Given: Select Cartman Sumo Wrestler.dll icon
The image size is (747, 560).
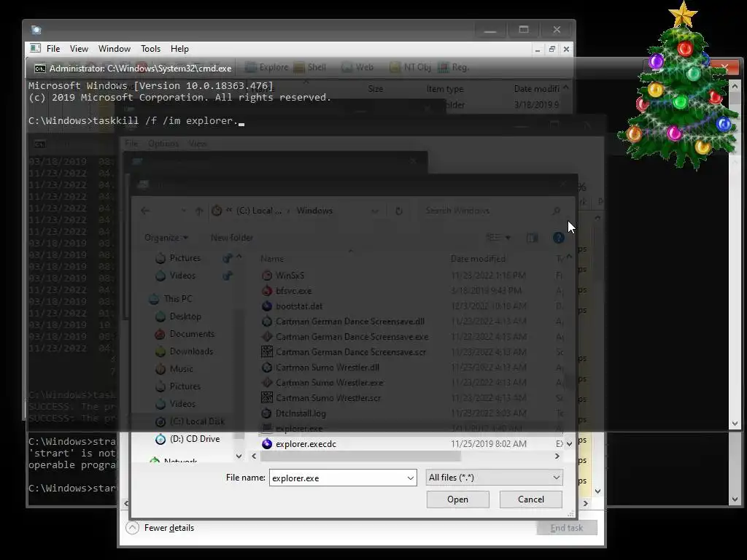Looking at the screenshot, I should point(267,367).
